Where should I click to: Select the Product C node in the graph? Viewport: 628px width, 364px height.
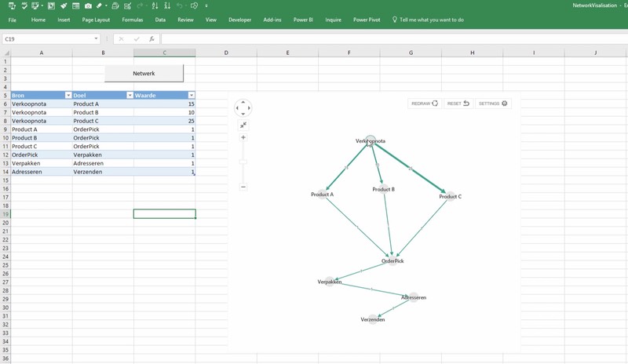450,196
